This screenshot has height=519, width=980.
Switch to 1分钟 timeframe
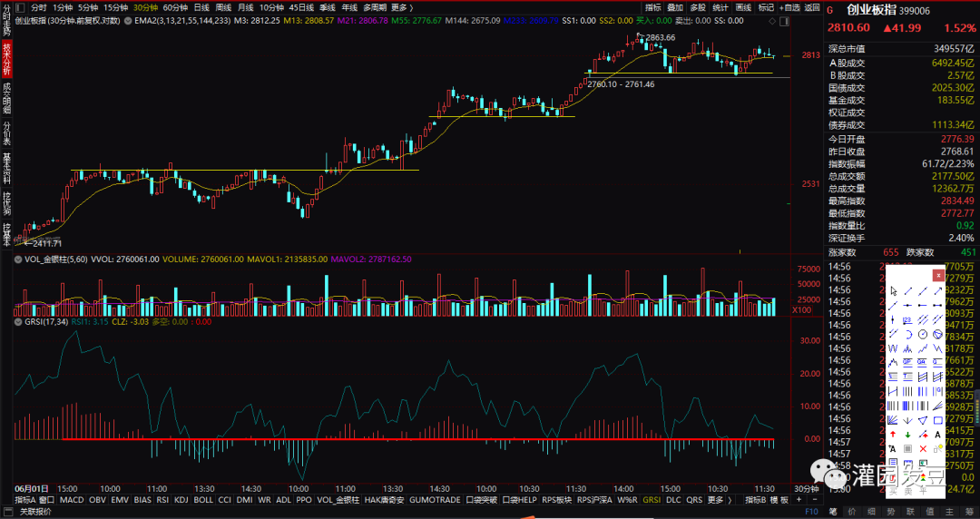coord(63,7)
